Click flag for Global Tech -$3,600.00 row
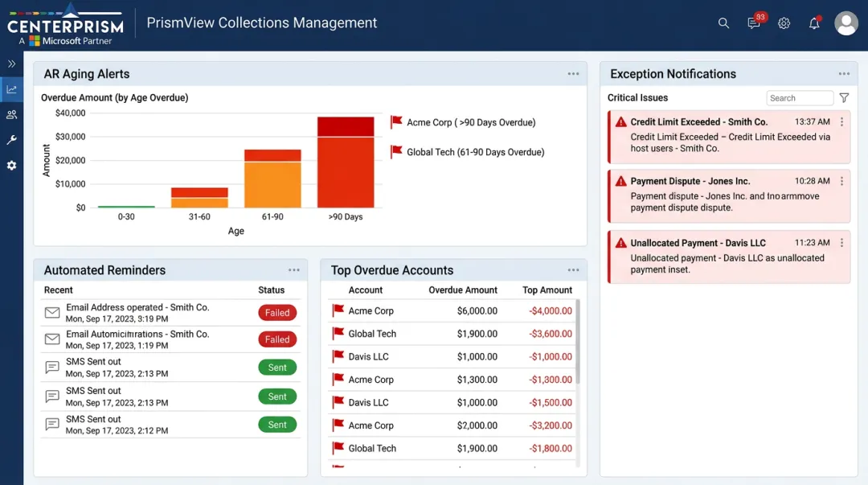Viewport: 868px width, 485px height. click(x=338, y=333)
